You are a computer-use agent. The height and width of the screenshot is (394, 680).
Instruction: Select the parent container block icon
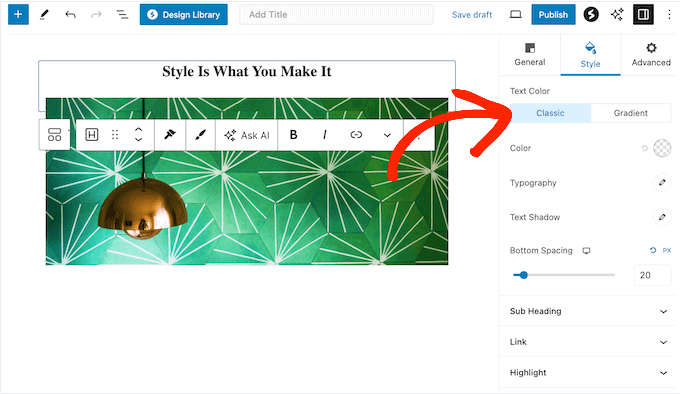tap(54, 135)
